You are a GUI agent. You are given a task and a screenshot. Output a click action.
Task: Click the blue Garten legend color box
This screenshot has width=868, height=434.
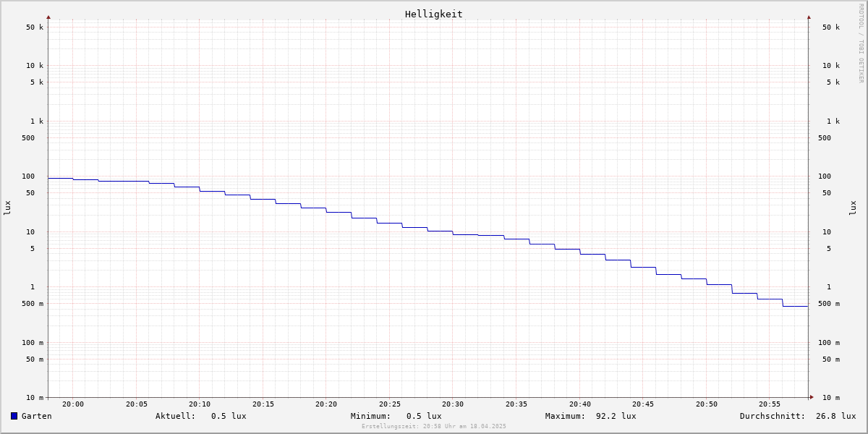(x=14, y=416)
